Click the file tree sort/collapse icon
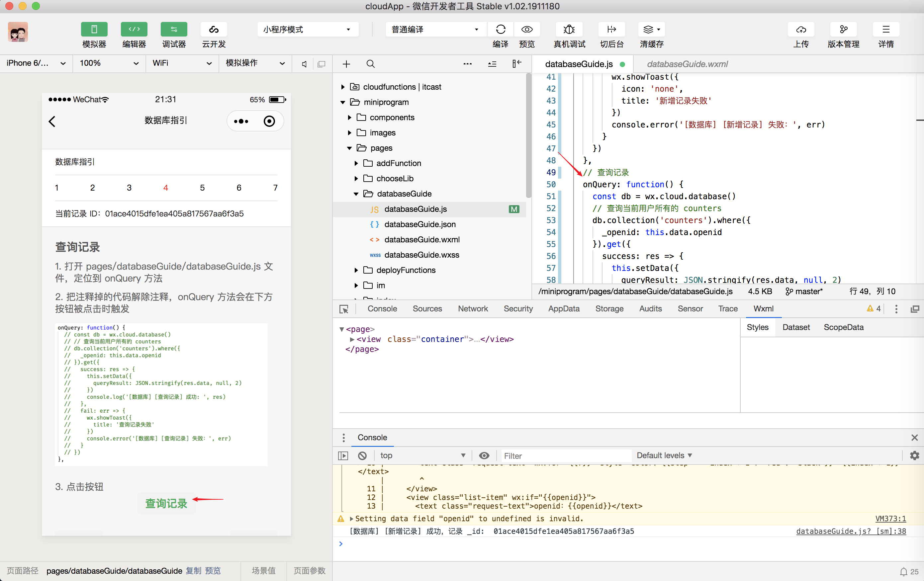 tap(492, 64)
